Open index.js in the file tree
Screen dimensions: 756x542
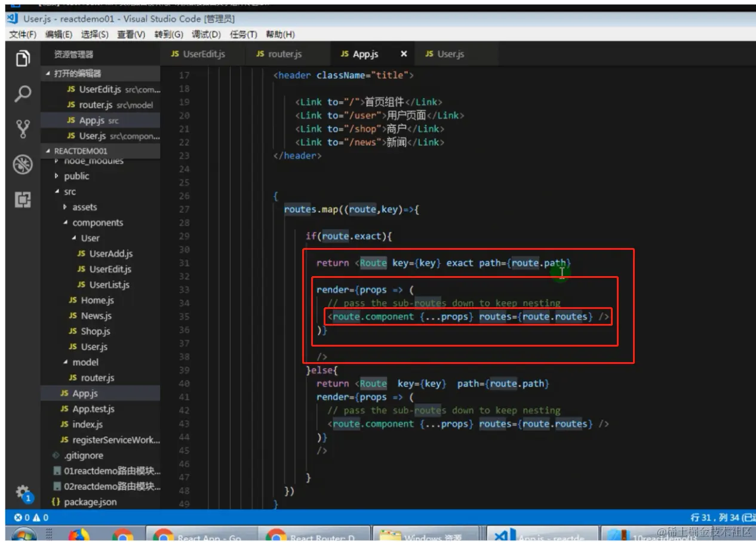pos(100,424)
